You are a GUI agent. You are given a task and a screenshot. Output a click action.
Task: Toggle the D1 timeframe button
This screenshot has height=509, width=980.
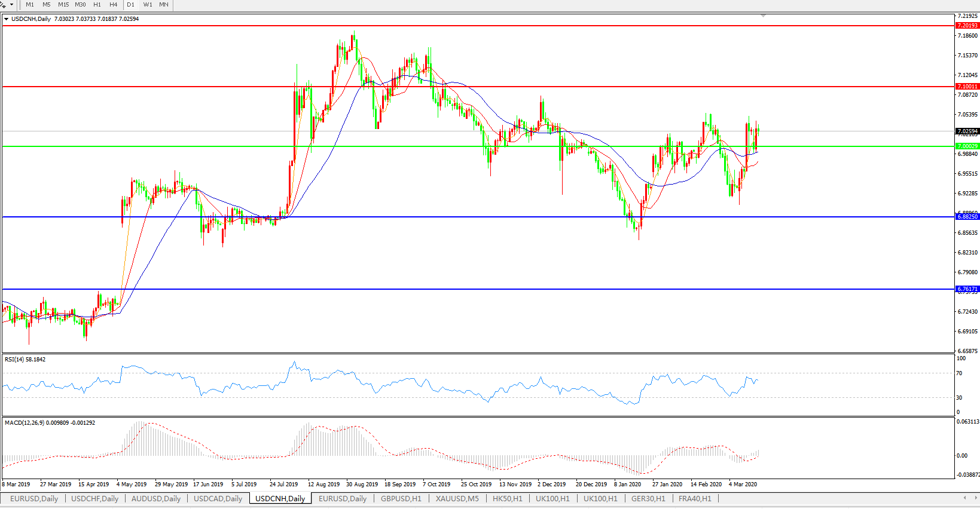pyautogui.click(x=131, y=5)
